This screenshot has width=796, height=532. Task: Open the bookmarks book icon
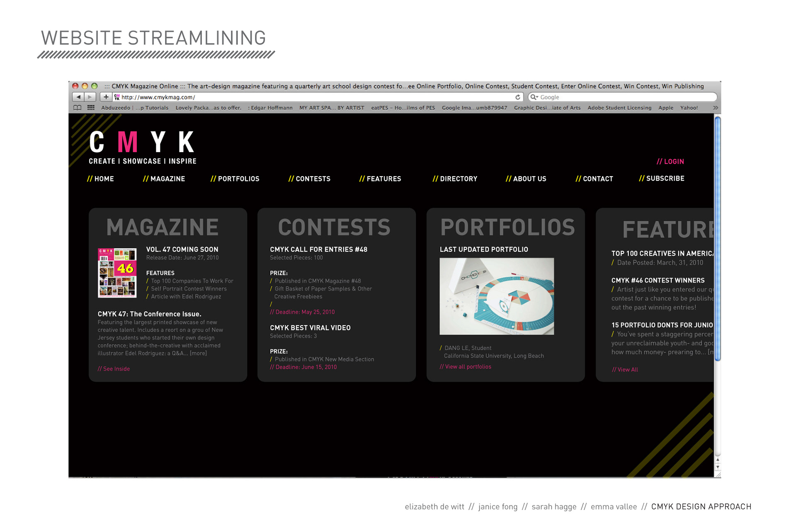tap(77, 108)
